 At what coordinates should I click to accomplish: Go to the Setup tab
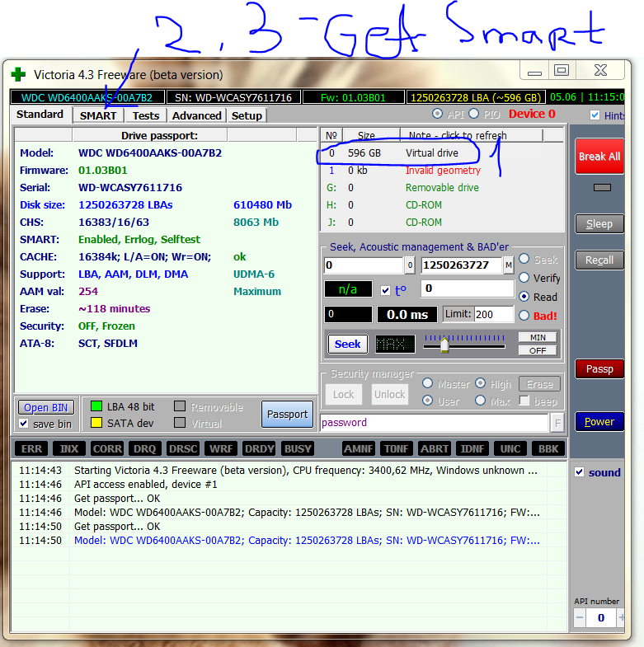[x=247, y=115]
